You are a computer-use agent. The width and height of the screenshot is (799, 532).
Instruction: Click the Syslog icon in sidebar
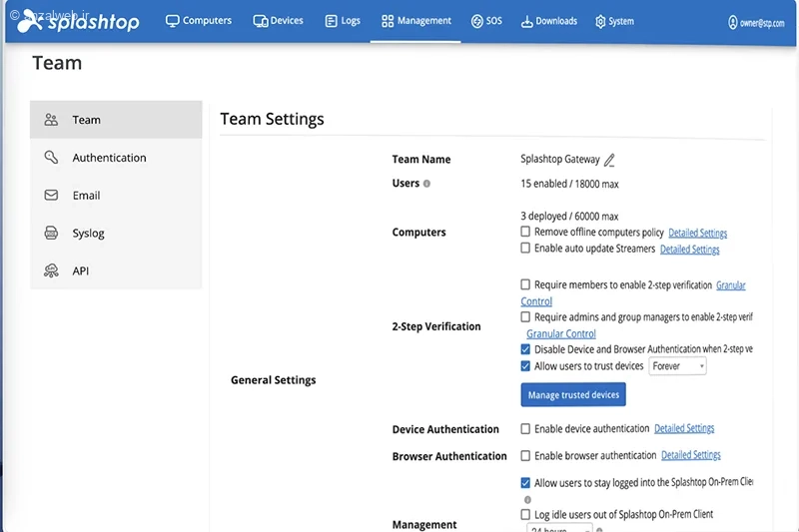coord(51,233)
